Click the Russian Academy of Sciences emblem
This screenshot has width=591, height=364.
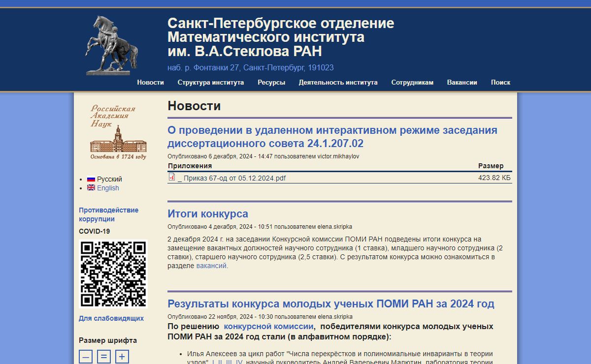click(x=118, y=132)
